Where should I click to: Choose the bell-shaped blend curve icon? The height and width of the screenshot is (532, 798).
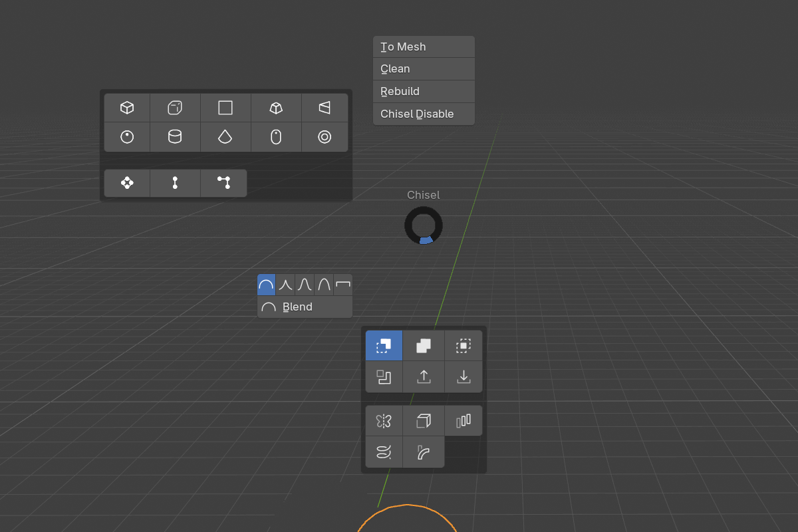[x=305, y=285]
